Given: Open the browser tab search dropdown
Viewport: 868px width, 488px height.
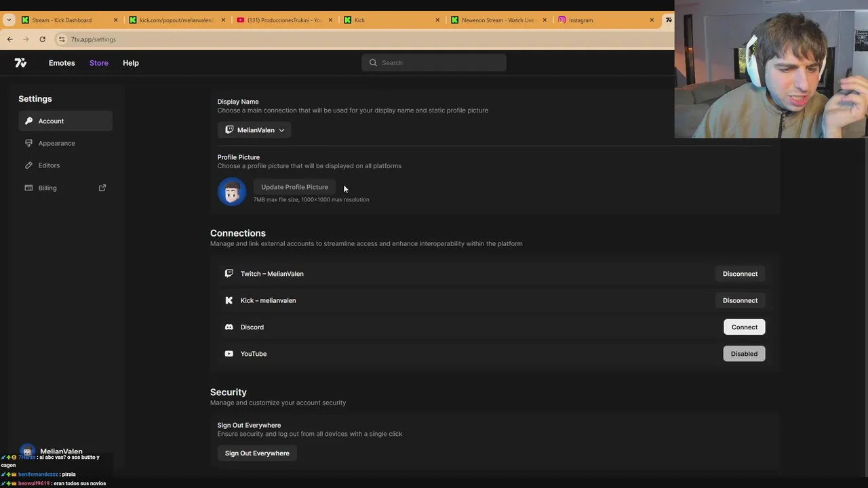Looking at the screenshot, I should 9,20.
